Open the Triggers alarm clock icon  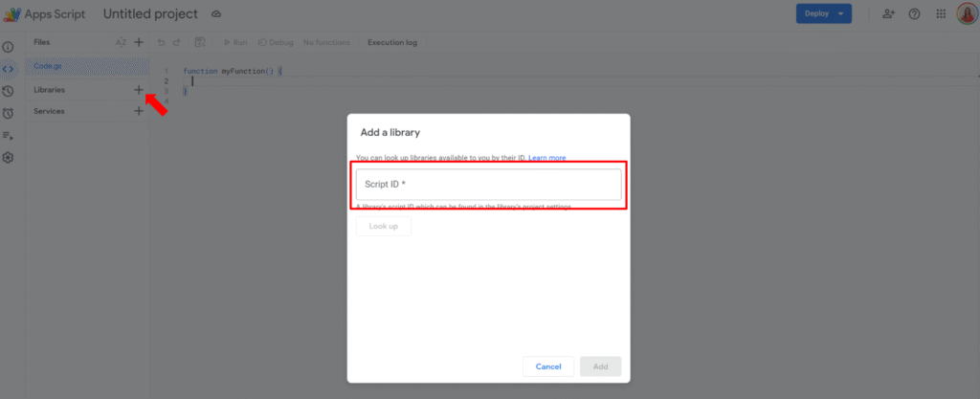(x=8, y=113)
